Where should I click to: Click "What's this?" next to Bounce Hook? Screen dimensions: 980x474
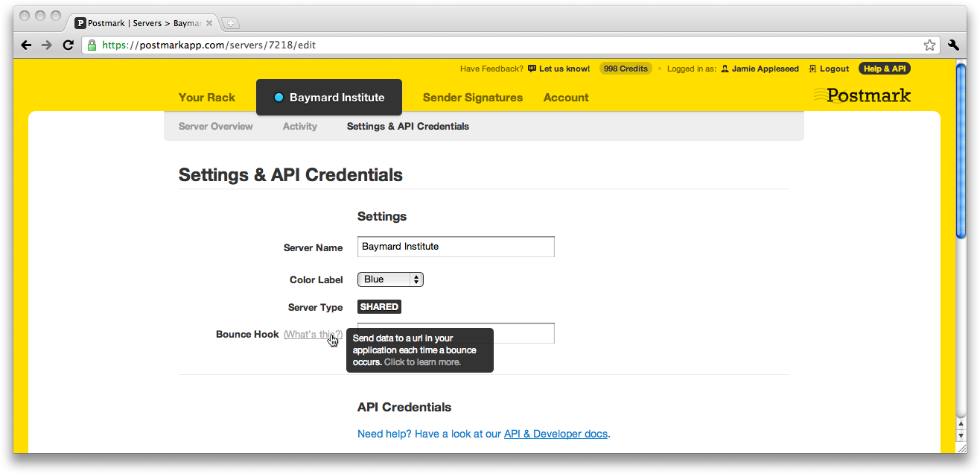[x=313, y=334]
